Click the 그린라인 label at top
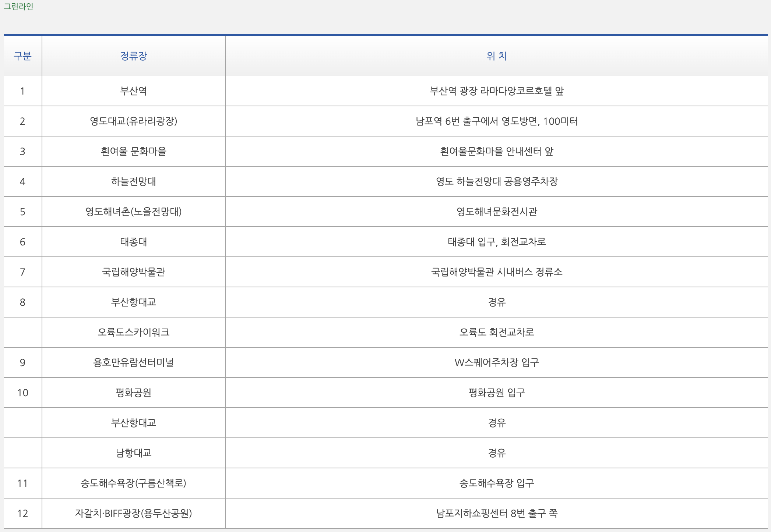Viewport: 771px width, 532px height. [x=18, y=7]
